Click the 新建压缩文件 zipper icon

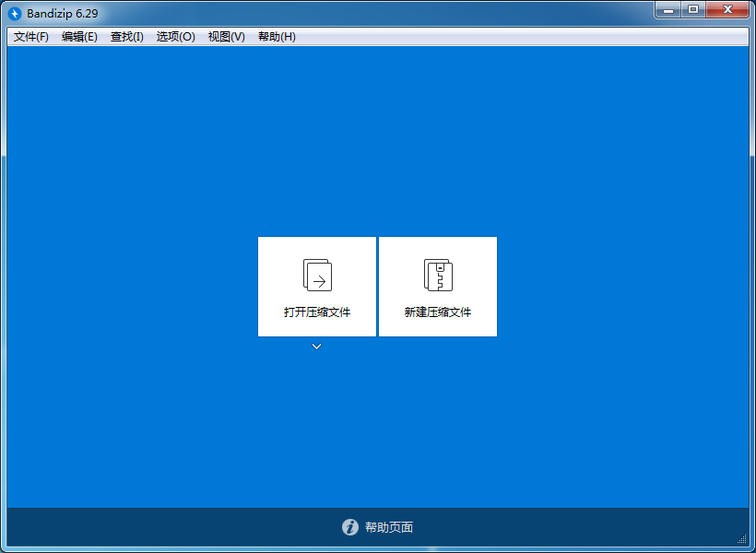(x=438, y=275)
